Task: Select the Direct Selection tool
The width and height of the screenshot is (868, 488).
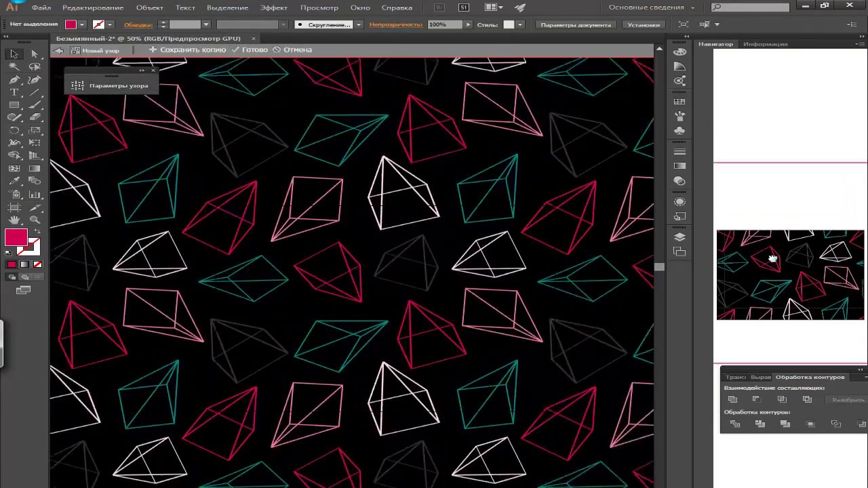Action: coord(35,54)
